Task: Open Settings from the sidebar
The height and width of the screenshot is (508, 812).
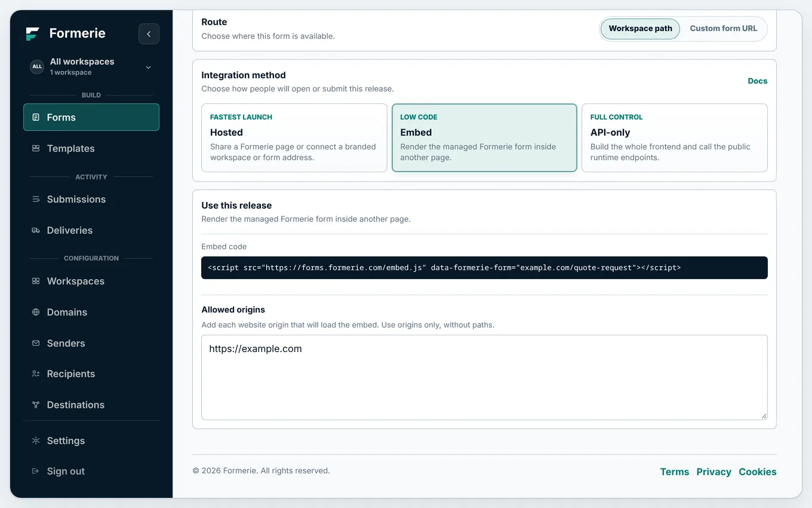Action: pos(91,440)
